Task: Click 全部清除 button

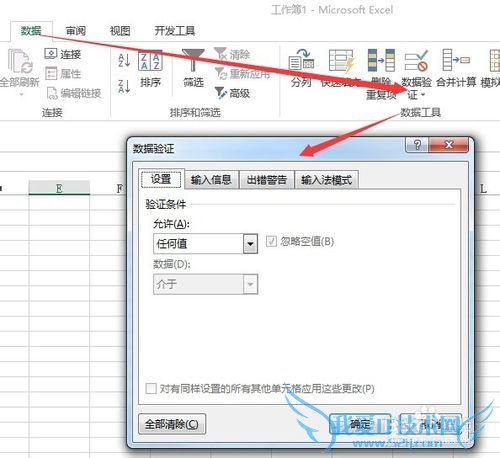Action: point(172,424)
